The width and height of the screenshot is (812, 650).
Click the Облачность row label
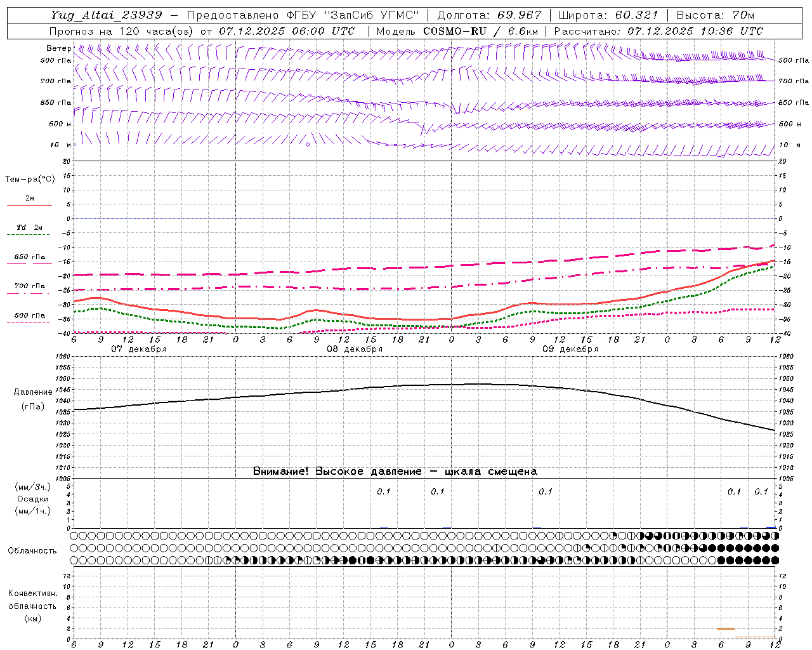point(32,550)
